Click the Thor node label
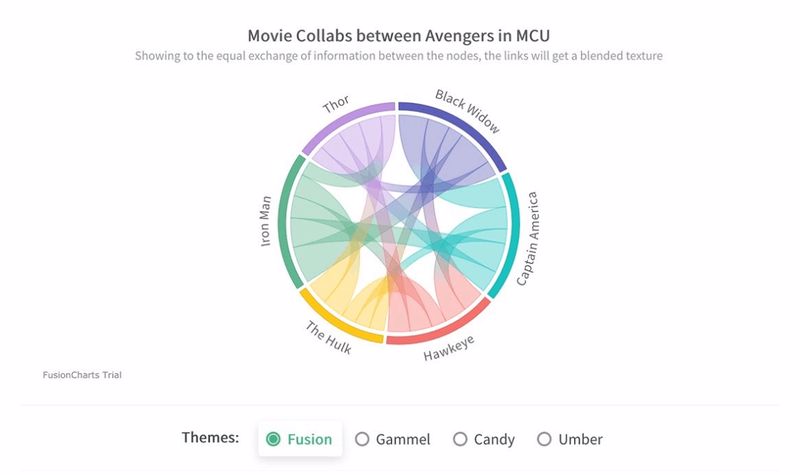 pos(336,104)
